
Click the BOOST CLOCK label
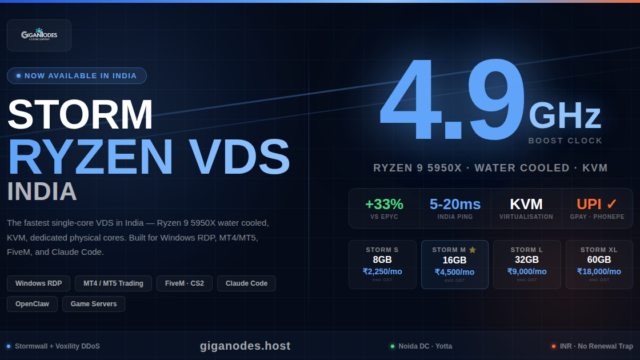click(x=565, y=141)
